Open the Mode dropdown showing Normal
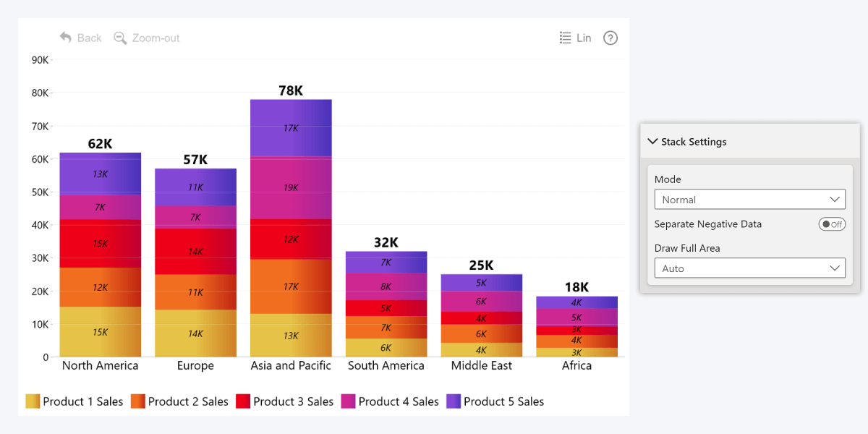 (749, 200)
